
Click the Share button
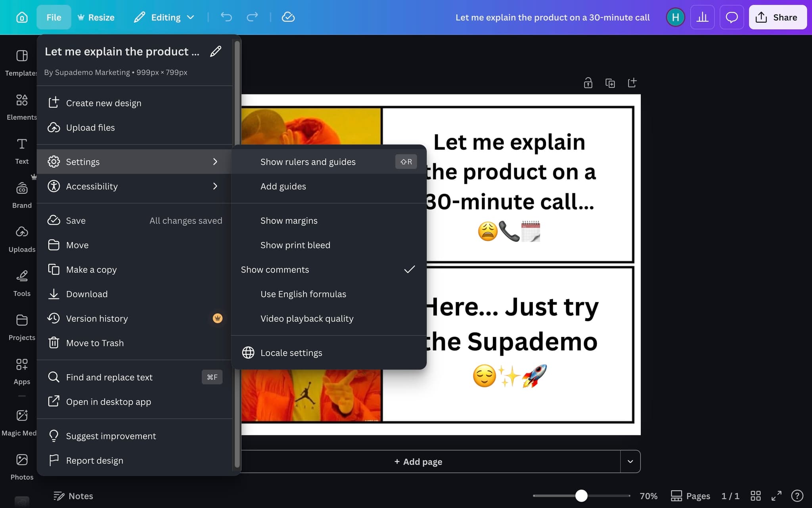tap(777, 17)
